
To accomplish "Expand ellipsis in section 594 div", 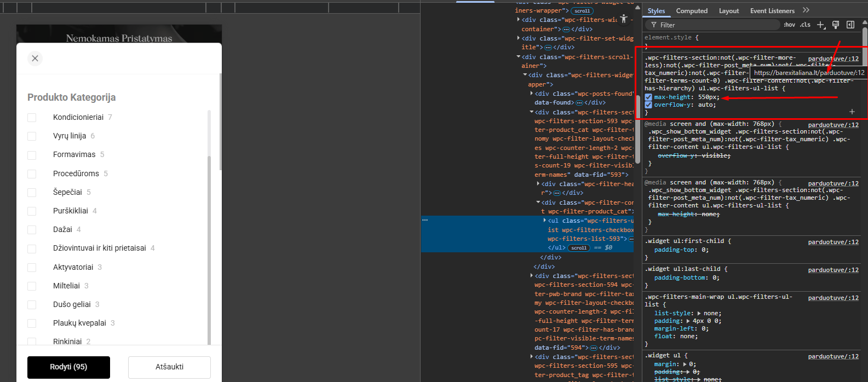I will click(593, 348).
